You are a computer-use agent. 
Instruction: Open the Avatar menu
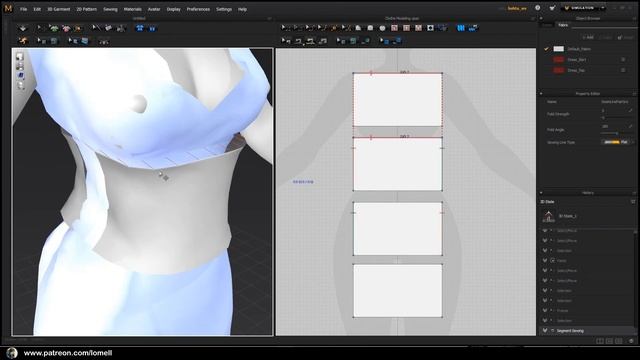[154, 9]
